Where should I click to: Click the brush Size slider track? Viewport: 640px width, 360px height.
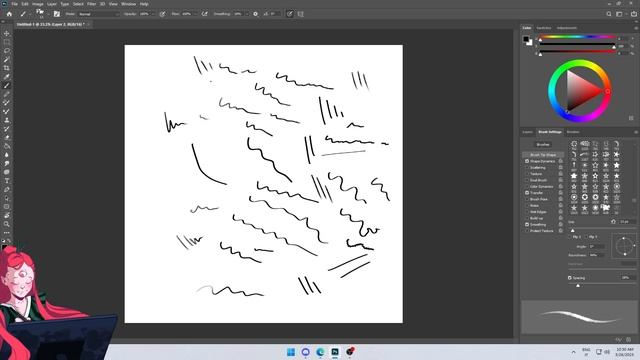602,227
